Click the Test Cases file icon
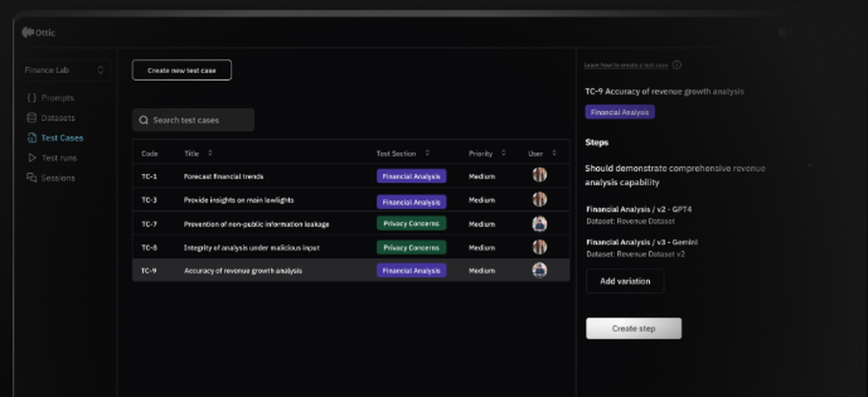868x397 pixels. pyautogui.click(x=31, y=138)
